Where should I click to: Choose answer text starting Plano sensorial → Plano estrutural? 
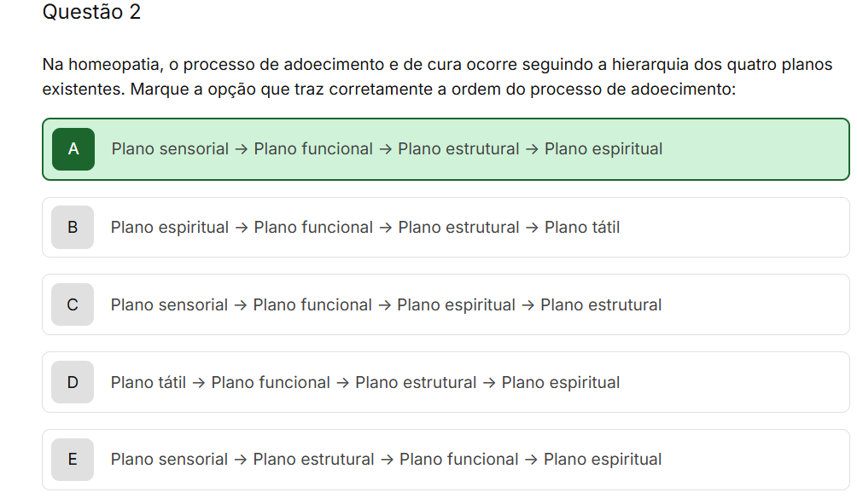pos(386,460)
